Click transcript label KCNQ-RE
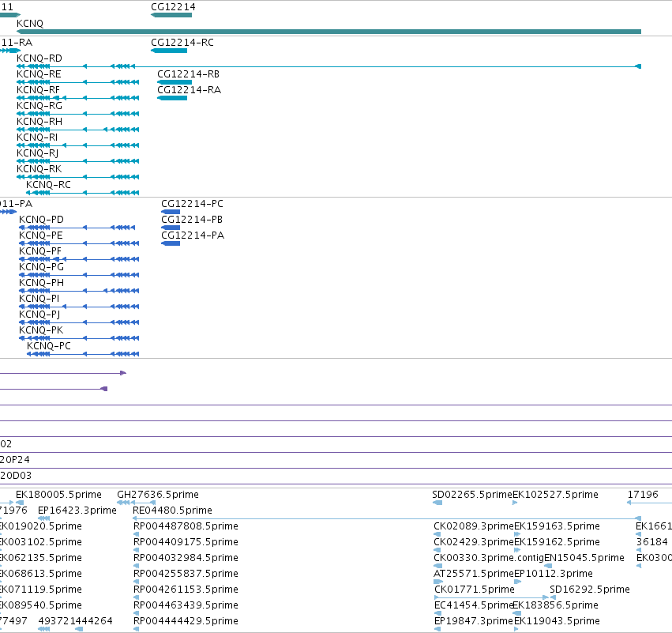Viewport: 672px width, 633px height. coord(39,74)
